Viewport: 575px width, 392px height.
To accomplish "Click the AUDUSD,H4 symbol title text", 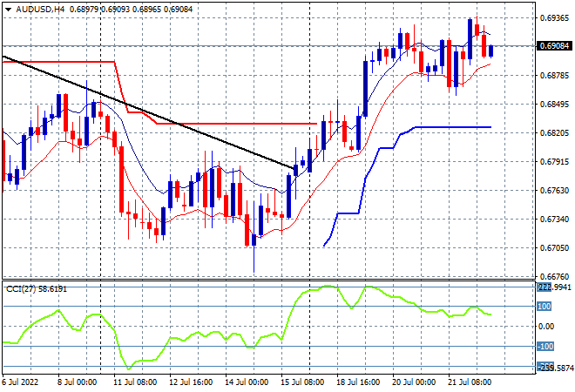I will 40,10.
